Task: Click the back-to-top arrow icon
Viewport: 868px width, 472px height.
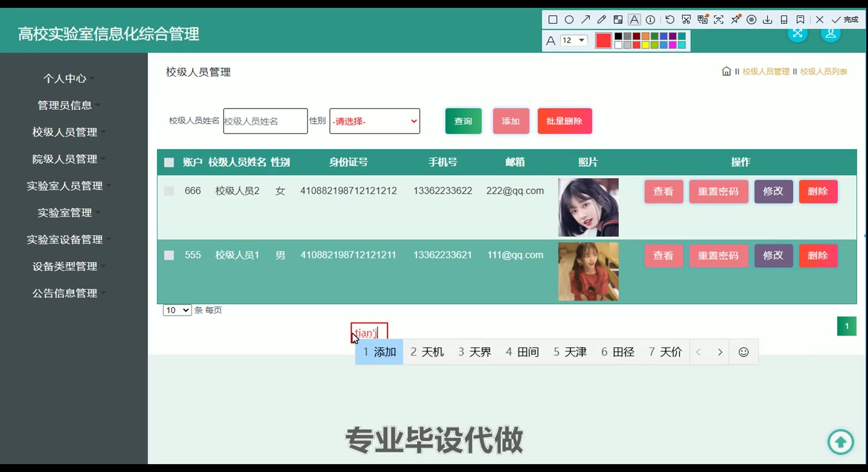Action: pos(841,442)
